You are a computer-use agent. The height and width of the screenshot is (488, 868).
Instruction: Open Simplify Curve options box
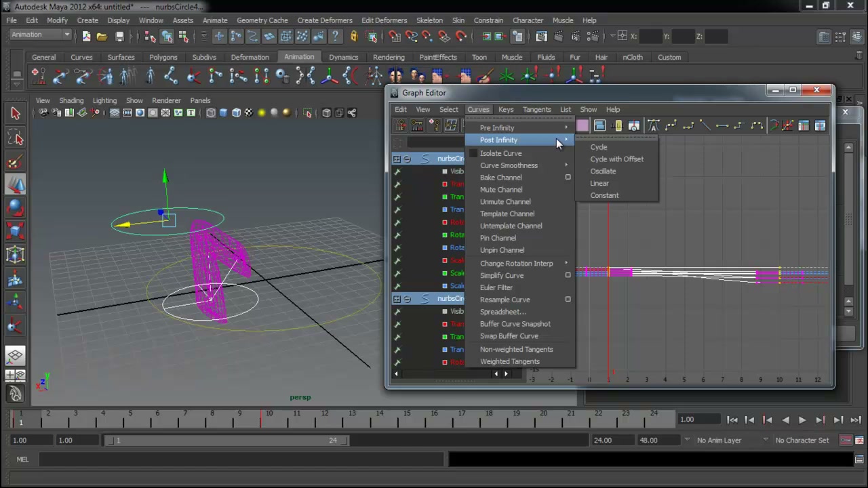(568, 275)
